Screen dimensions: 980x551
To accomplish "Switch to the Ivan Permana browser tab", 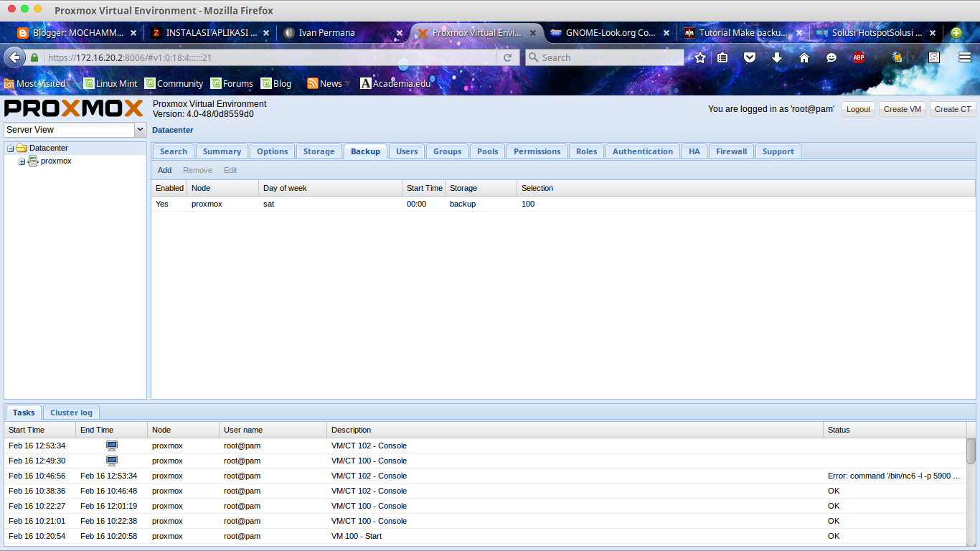I will pos(343,33).
